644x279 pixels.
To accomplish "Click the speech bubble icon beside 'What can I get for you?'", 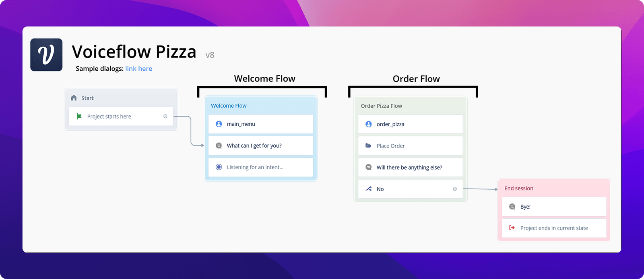I will click(219, 146).
